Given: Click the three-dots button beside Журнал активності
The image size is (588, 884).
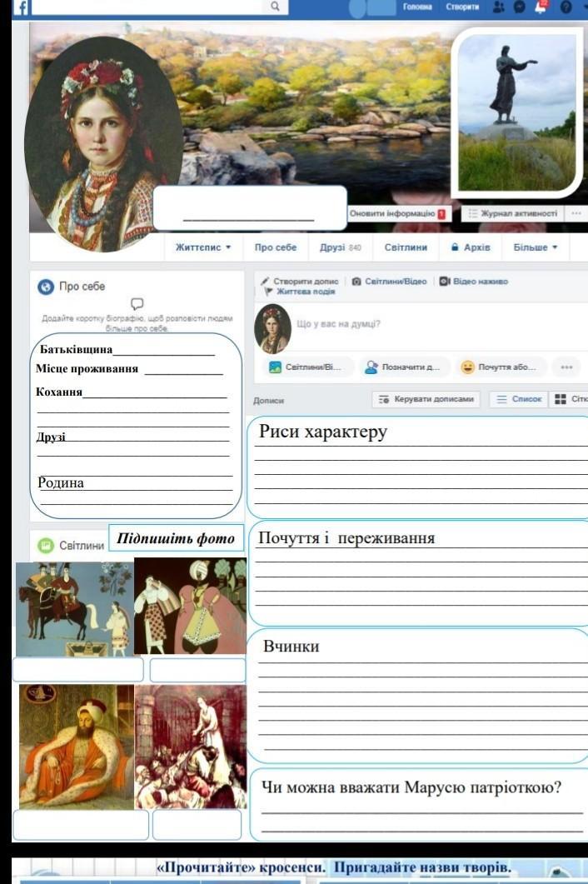Looking at the screenshot, I should pyautogui.click(x=576, y=213).
